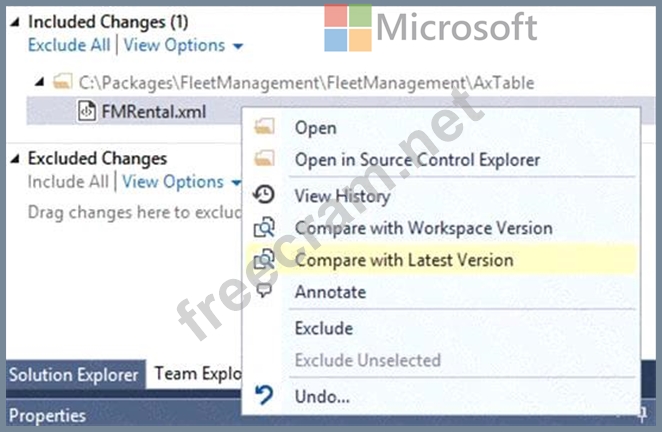Click the Exclude All link

point(70,45)
